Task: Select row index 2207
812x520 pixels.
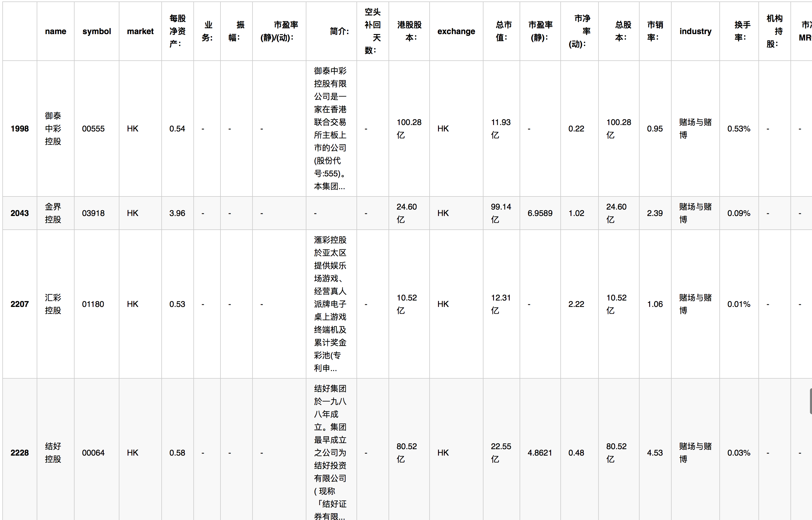Action: click(x=20, y=304)
